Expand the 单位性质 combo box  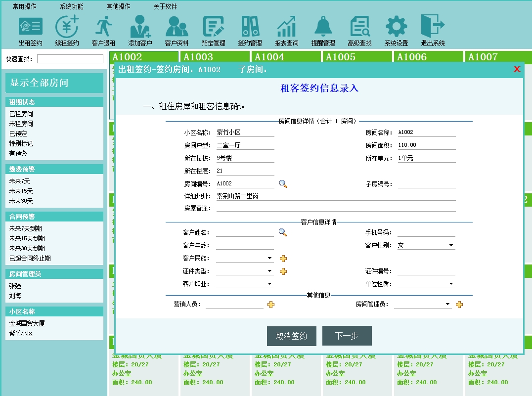tap(451, 284)
